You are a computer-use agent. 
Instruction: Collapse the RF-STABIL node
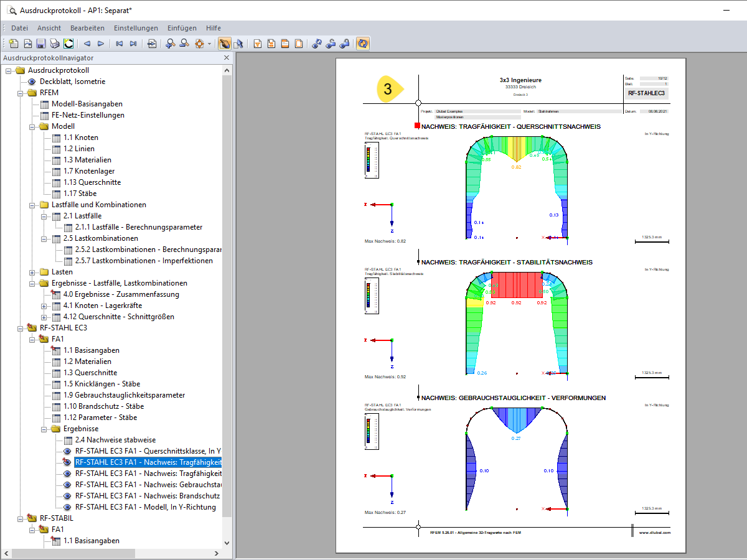click(21, 518)
